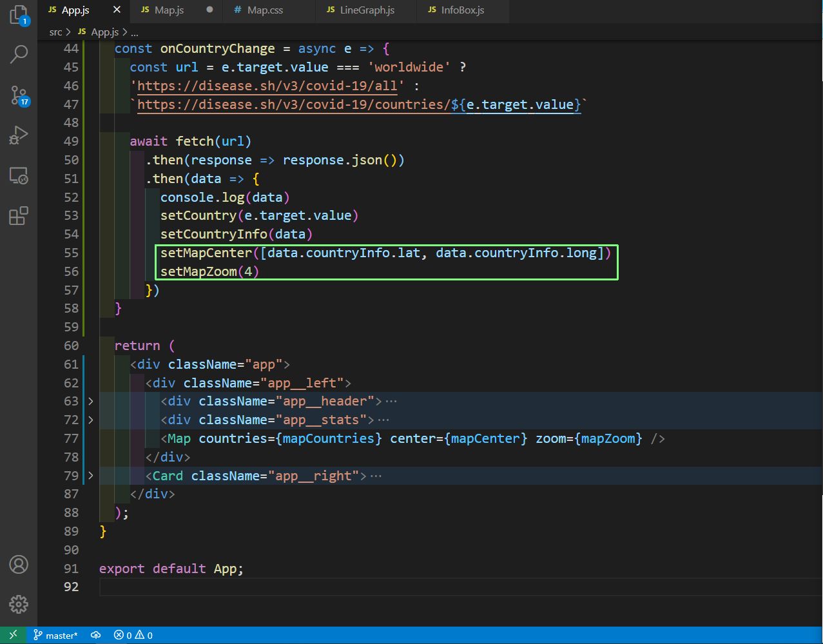Click the onCountryChange function name
Screen dimensions: 823x644
pyautogui.click(x=218, y=49)
